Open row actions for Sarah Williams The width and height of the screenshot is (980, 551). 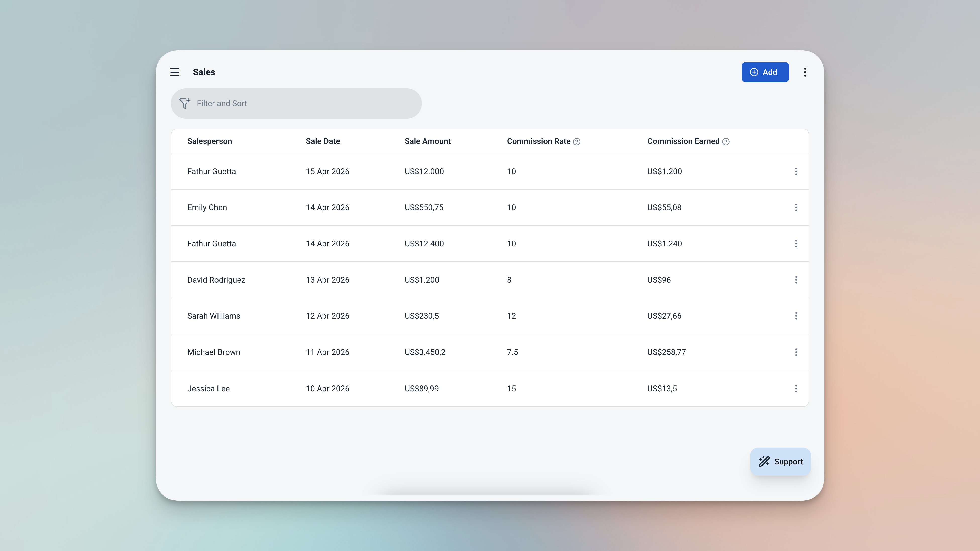(x=796, y=316)
